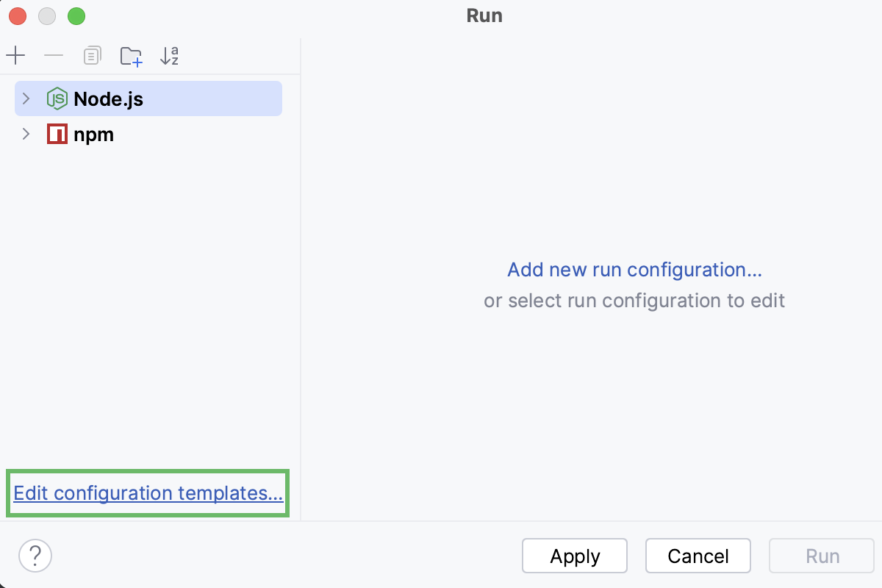Expand the npm template group
Image resolution: width=882 pixels, height=588 pixels.
[25, 134]
